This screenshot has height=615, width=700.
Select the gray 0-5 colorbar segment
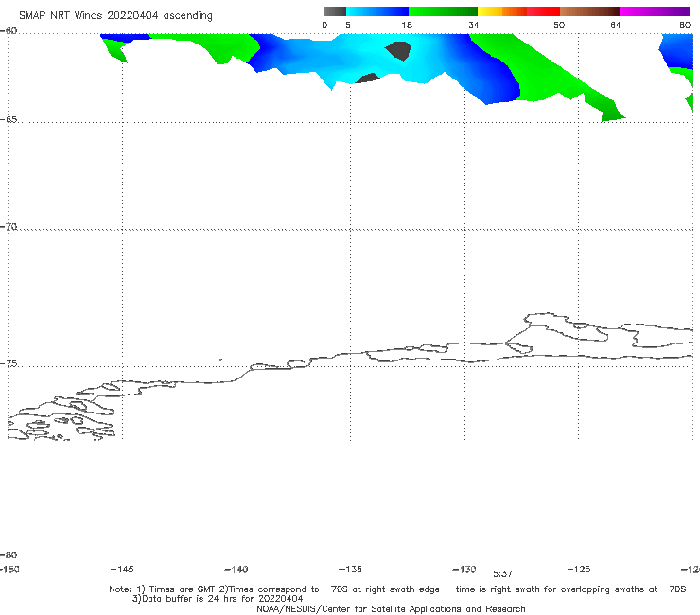point(335,11)
